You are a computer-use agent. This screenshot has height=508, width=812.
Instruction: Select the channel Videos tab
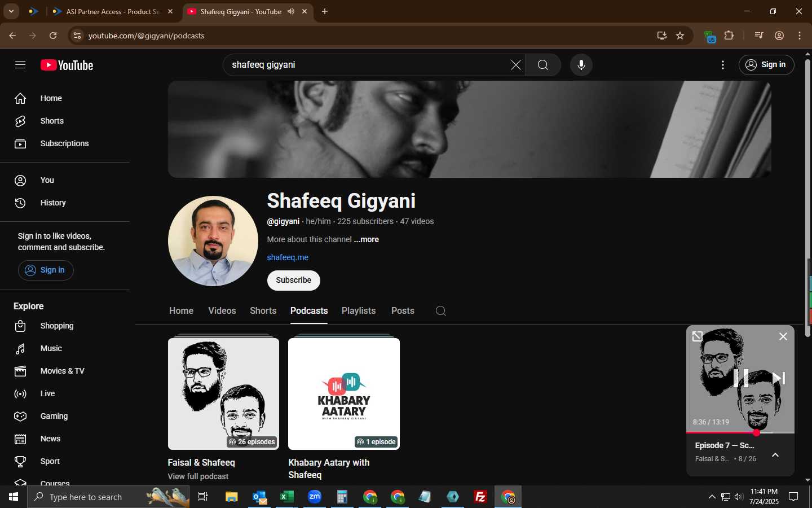point(222,310)
